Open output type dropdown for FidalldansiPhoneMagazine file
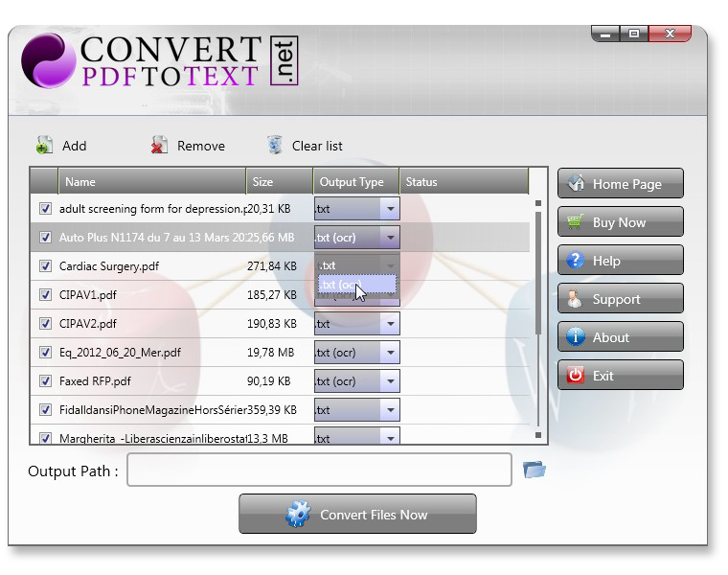 [390, 410]
